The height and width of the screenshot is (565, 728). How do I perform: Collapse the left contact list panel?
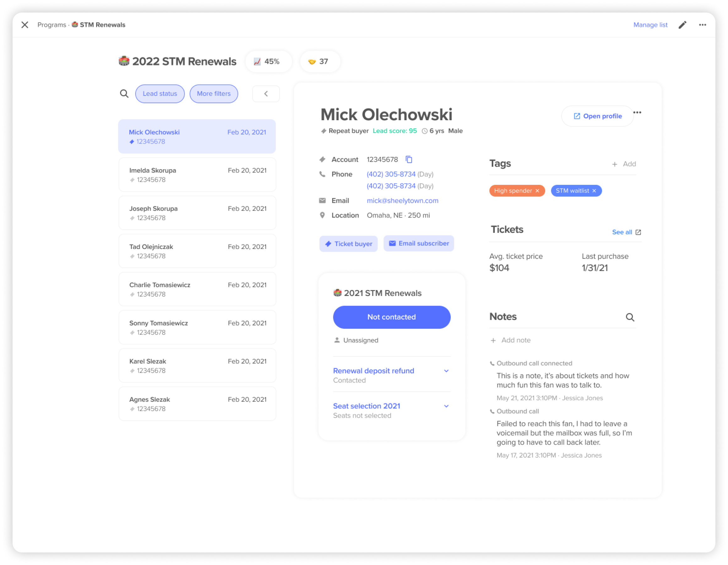(x=265, y=93)
